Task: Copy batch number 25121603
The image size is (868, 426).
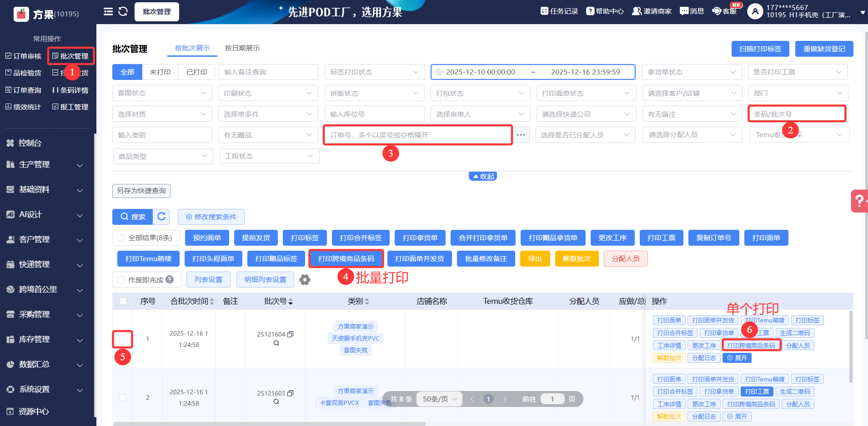Action: [291, 393]
